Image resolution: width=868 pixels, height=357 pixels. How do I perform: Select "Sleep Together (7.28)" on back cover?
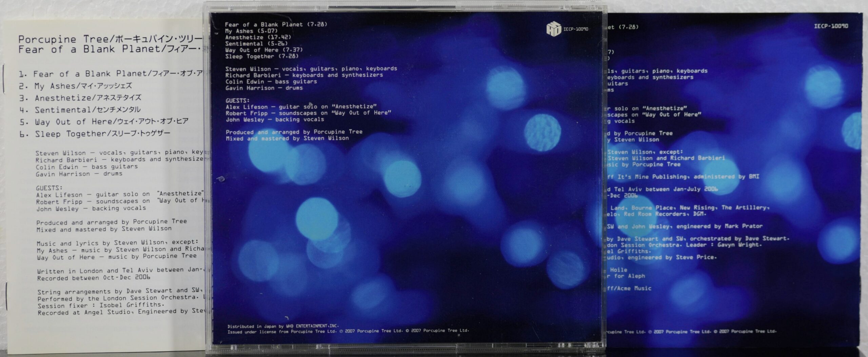click(x=262, y=56)
